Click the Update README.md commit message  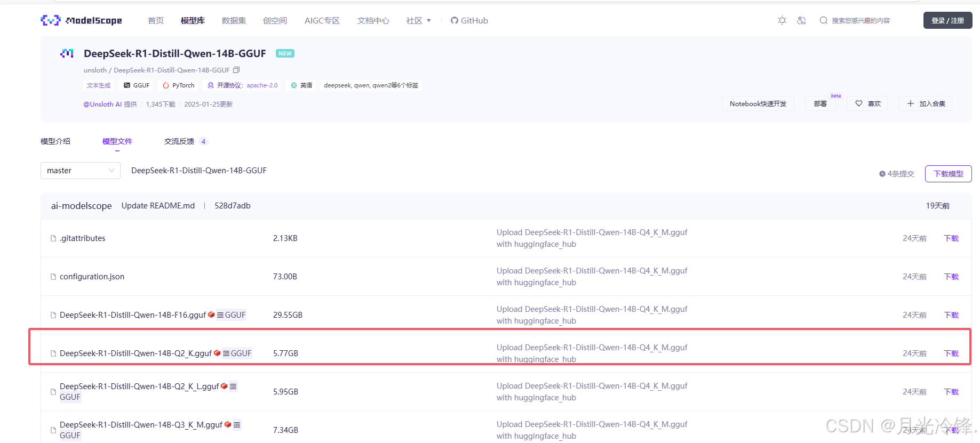coord(158,206)
